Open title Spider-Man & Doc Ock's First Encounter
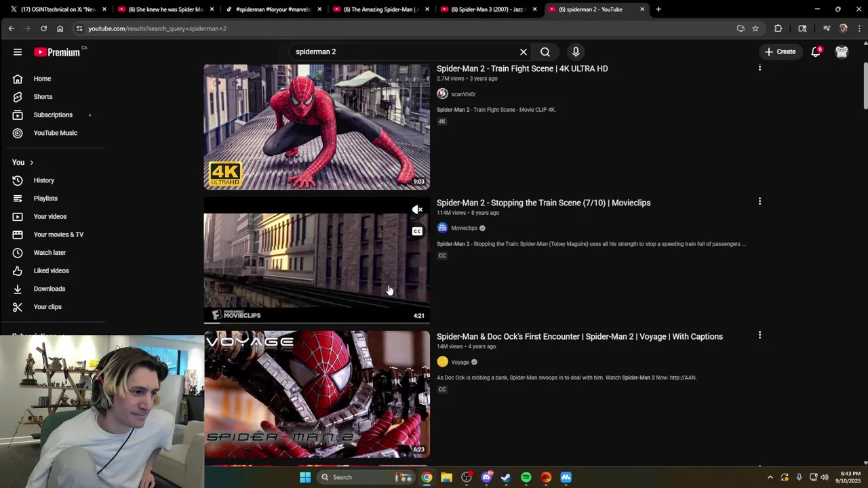The width and height of the screenshot is (868, 488). click(x=580, y=337)
